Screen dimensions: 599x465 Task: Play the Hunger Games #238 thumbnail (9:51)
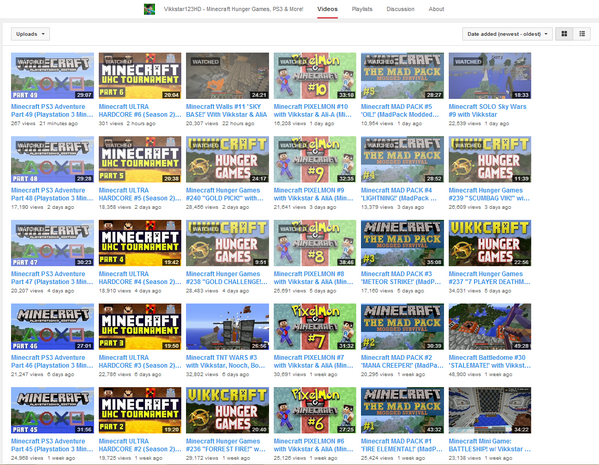click(x=227, y=243)
